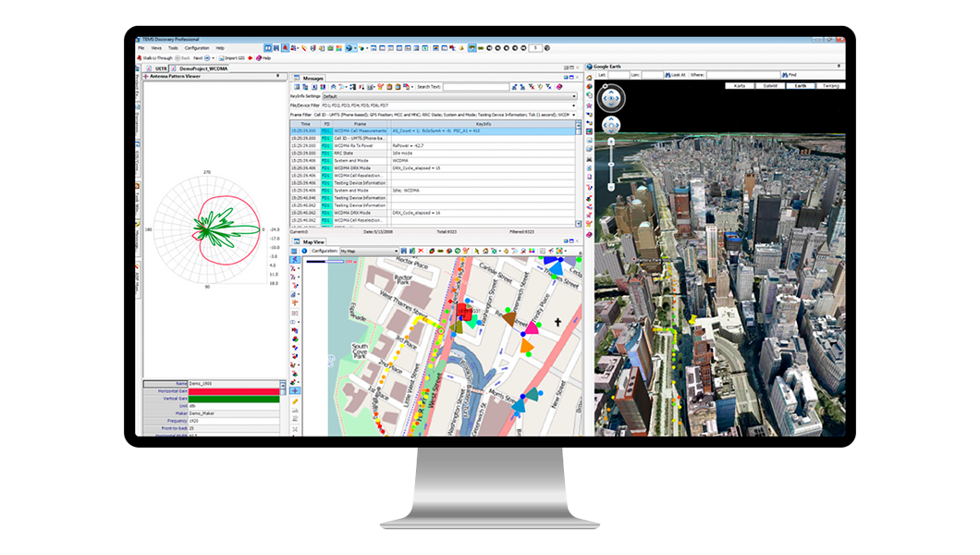Click the Google Earth zoom slider handle
Viewport: 980px width, 555px height.
coord(611,165)
